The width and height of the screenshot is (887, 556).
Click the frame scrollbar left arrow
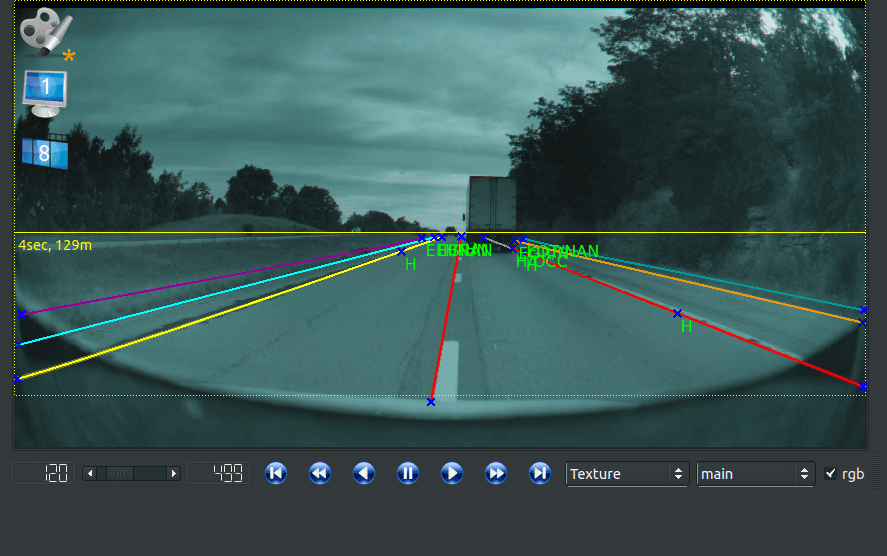coord(89,473)
